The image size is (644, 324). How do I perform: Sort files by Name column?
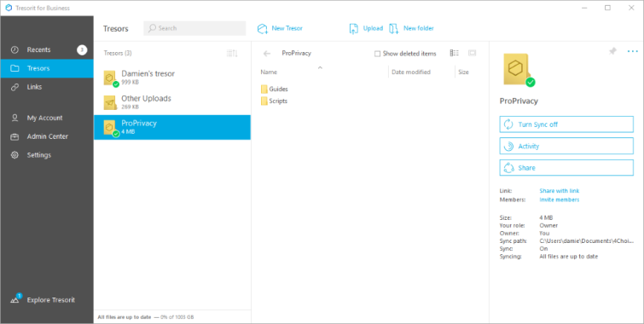coord(269,72)
